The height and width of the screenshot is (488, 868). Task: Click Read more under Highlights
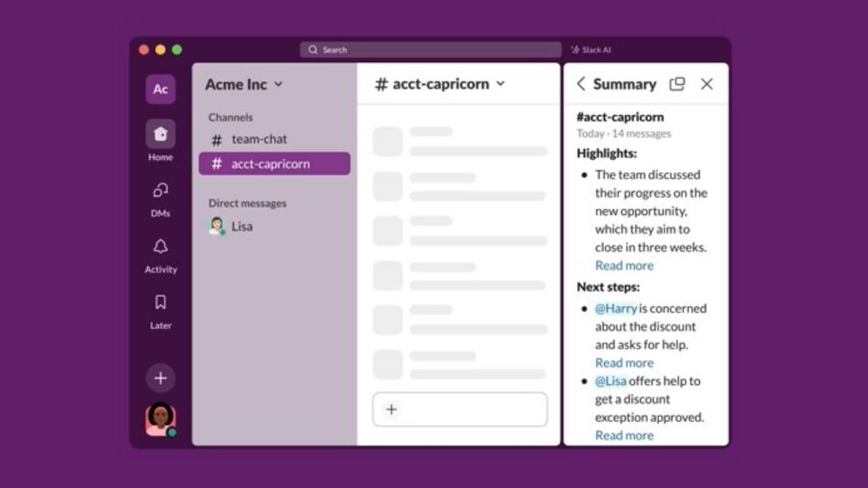point(624,266)
